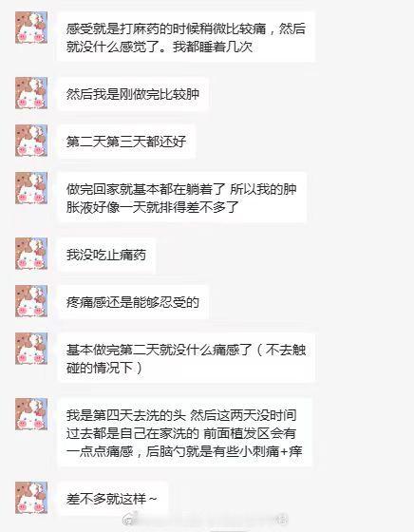Select the bubble about '肿胀液好像一天就排得差不多了'
This screenshot has height=532, width=414.
pos(182,198)
